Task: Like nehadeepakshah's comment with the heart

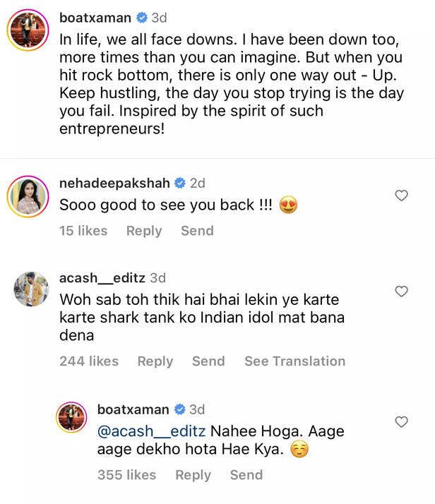Action: point(401,196)
